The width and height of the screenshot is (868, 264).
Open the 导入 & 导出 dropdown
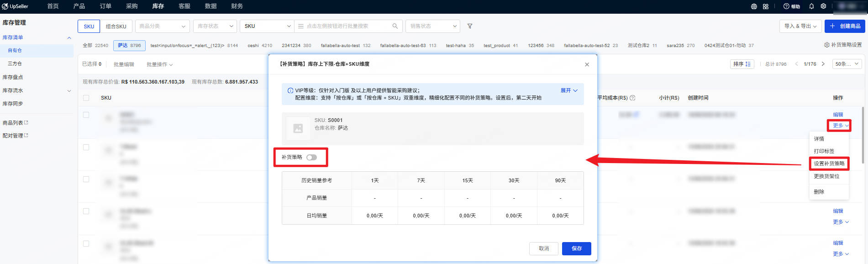pos(800,26)
